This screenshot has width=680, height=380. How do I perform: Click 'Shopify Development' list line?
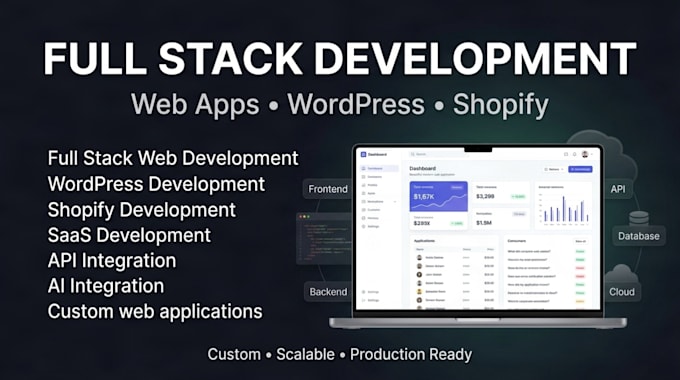pos(142,210)
